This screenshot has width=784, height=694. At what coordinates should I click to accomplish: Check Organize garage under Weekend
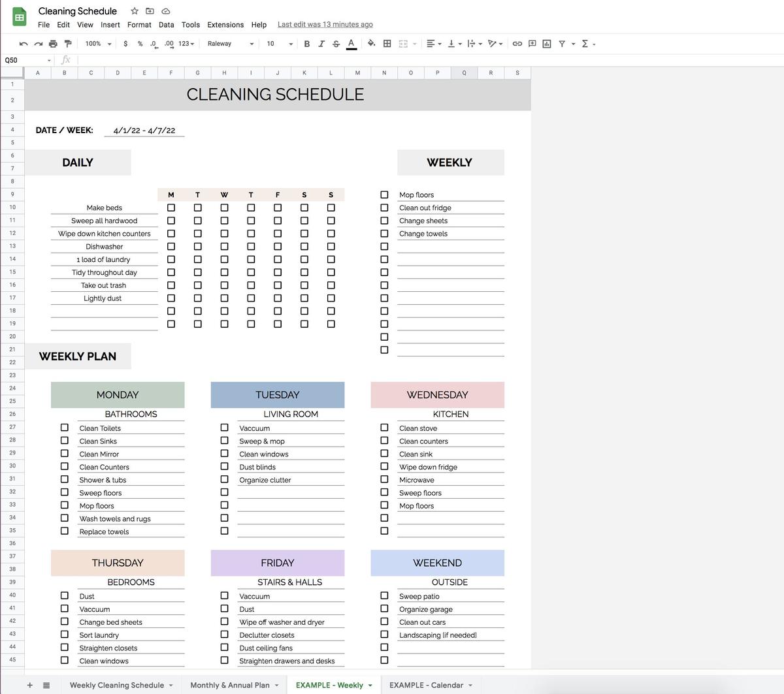384,608
